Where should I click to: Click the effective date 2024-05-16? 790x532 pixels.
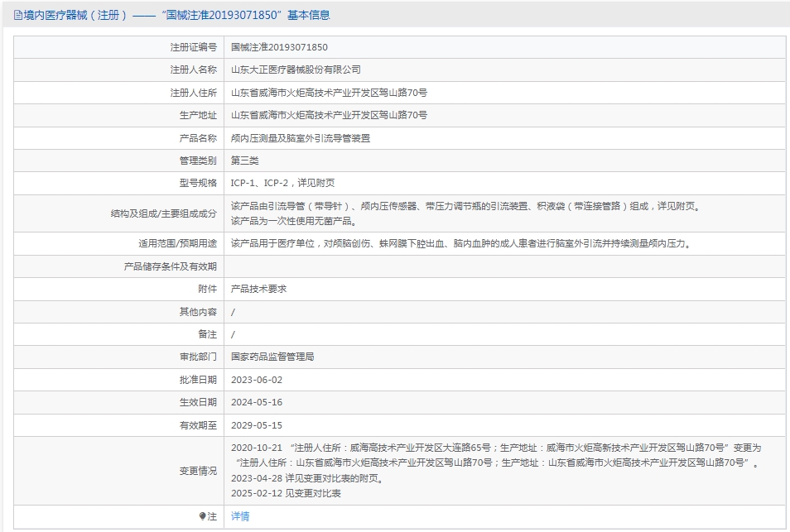(x=257, y=402)
